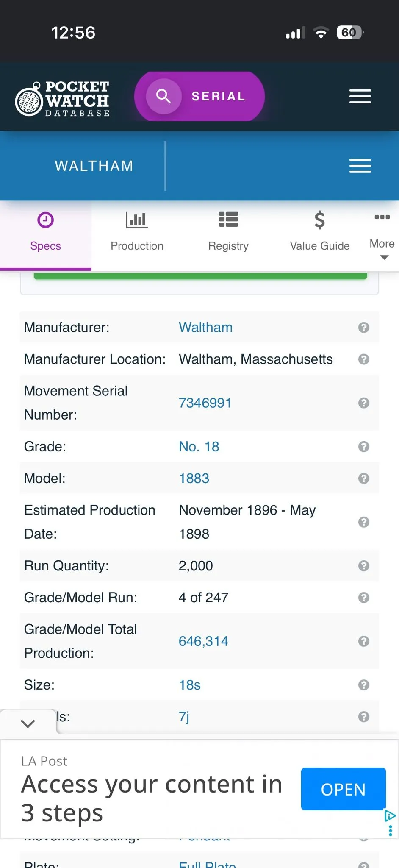Show help for Size row
This screenshot has height=868, width=399.
point(363,684)
